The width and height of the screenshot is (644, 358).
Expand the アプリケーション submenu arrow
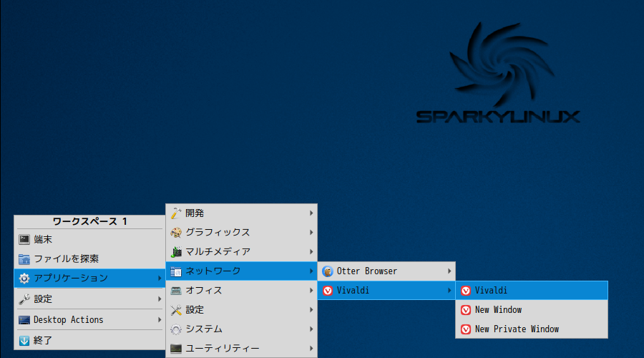[x=160, y=279]
